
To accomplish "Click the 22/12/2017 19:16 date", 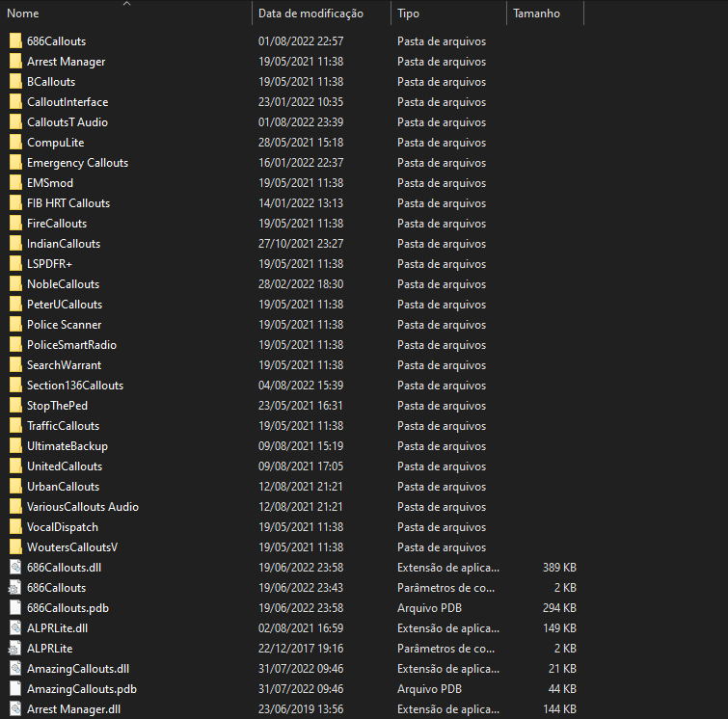I will pyautogui.click(x=301, y=649).
